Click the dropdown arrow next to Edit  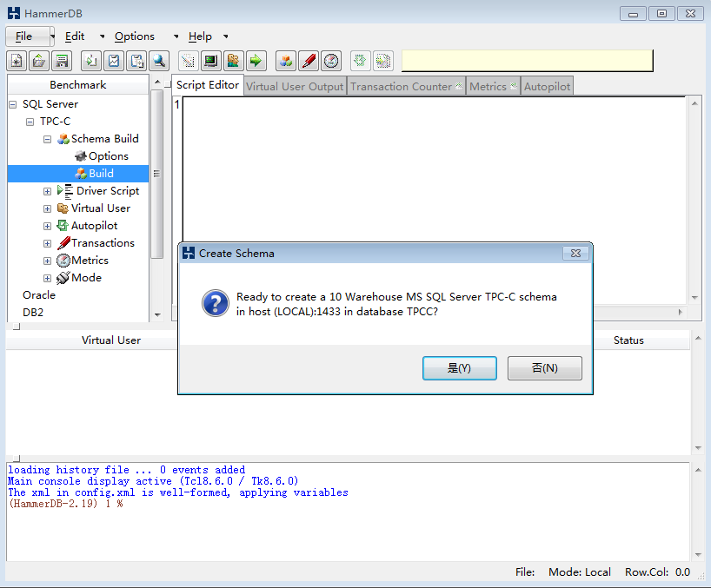pyautogui.click(x=102, y=36)
